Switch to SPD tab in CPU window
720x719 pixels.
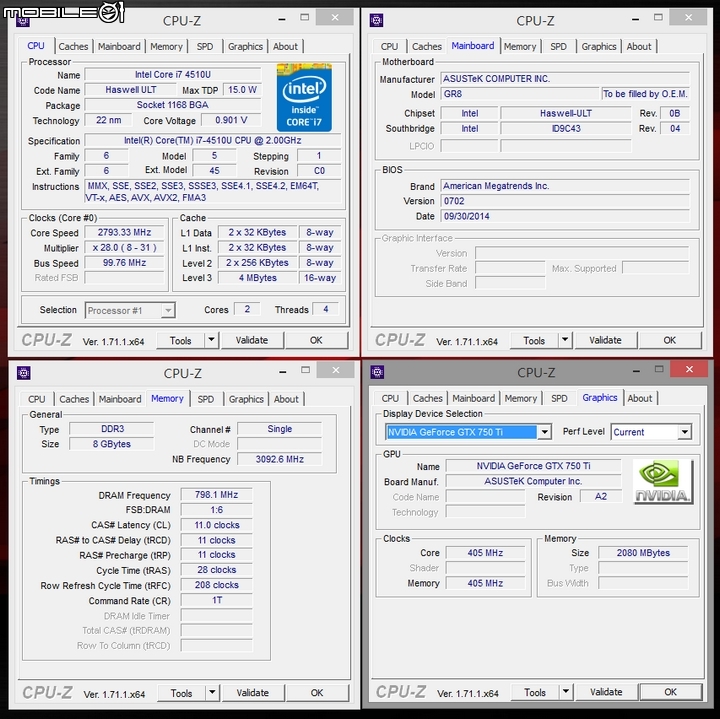(205, 46)
